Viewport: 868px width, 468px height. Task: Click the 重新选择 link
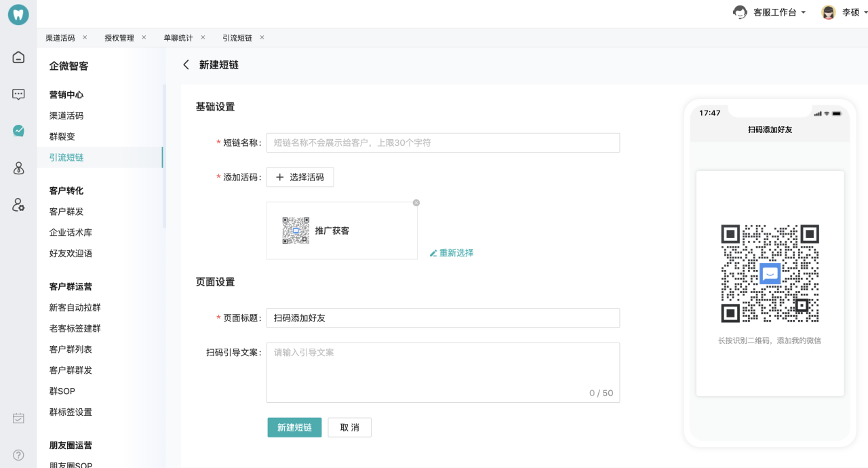point(452,253)
